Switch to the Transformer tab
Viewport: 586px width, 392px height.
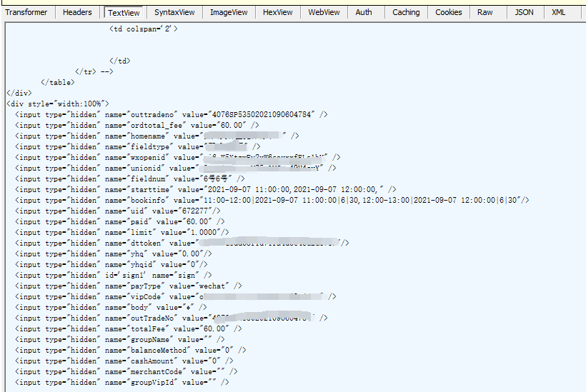tap(26, 12)
